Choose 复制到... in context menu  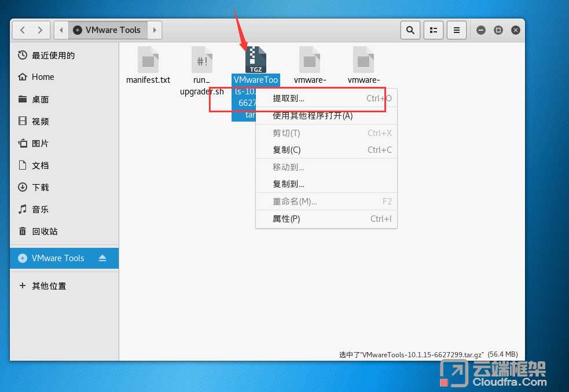pyautogui.click(x=326, y=184)
